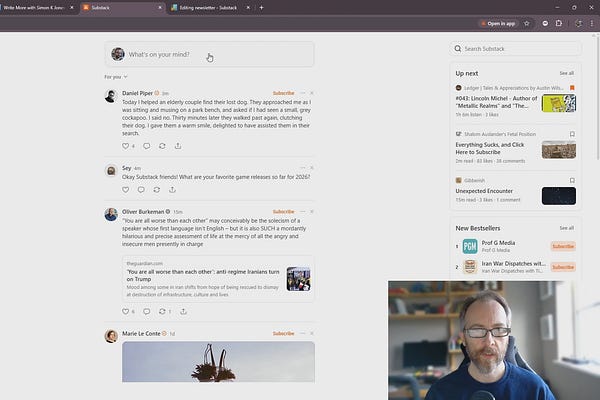Screen dimensions: 600x400
Task: Open Oliver Burkeman's profile avatar
Action: point(111,214)
